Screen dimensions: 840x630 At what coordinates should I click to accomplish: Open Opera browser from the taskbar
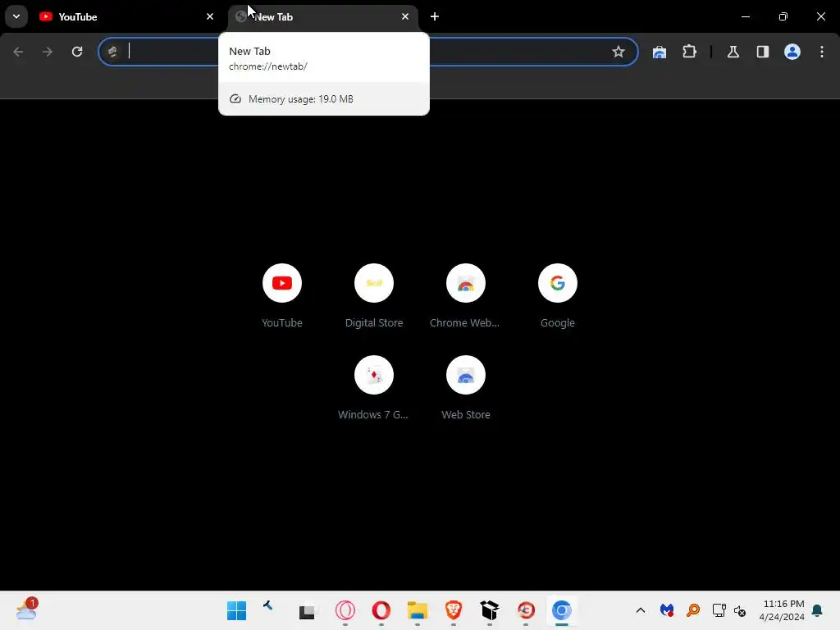(x=381, y=610)
